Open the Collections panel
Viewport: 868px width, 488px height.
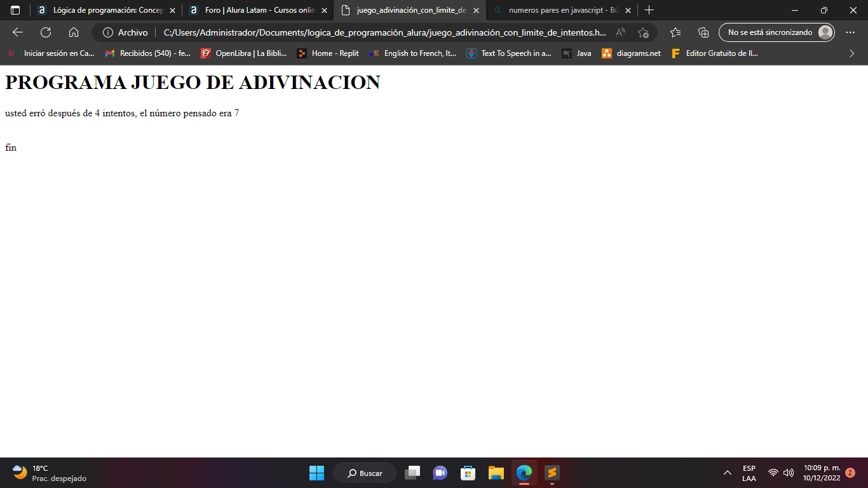tap(703, 32)
